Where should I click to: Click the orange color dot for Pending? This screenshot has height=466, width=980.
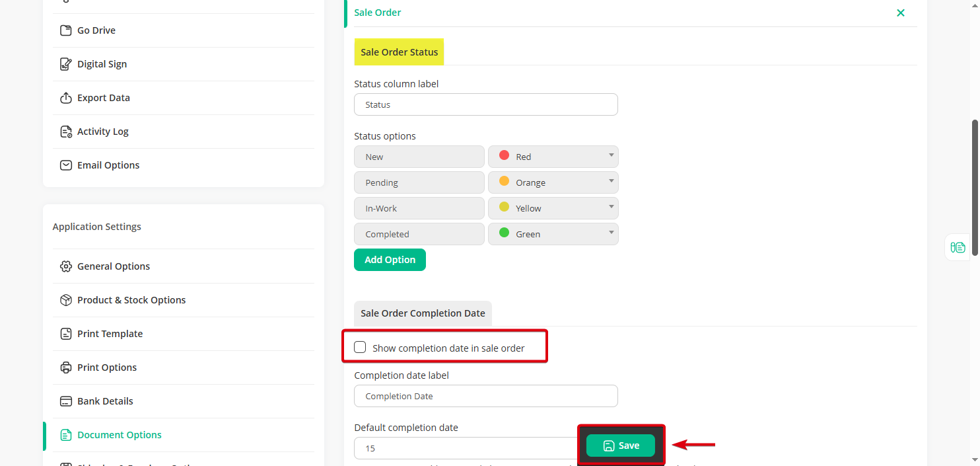tap(504, 181)
